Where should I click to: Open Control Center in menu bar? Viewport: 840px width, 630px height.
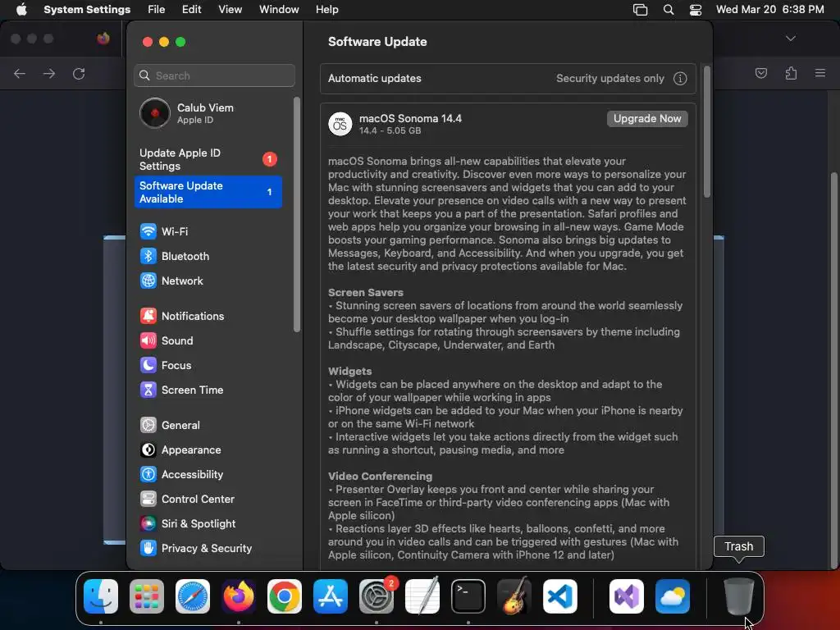click(696, 10)
